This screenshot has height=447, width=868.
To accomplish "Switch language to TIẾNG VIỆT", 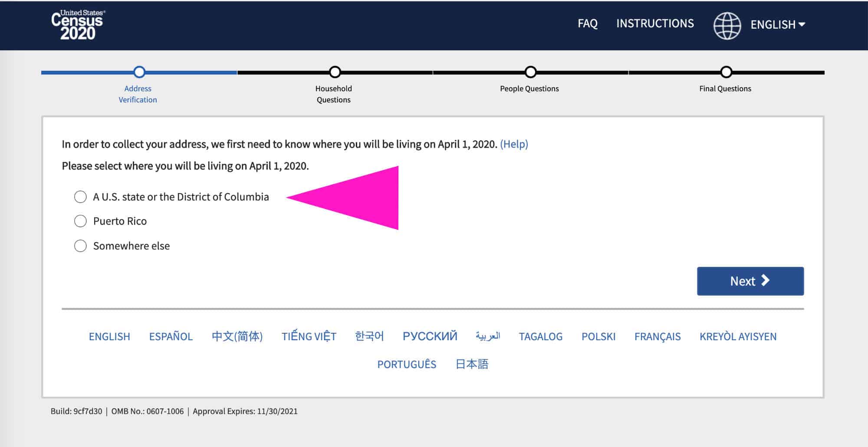I will coord(309,336).
